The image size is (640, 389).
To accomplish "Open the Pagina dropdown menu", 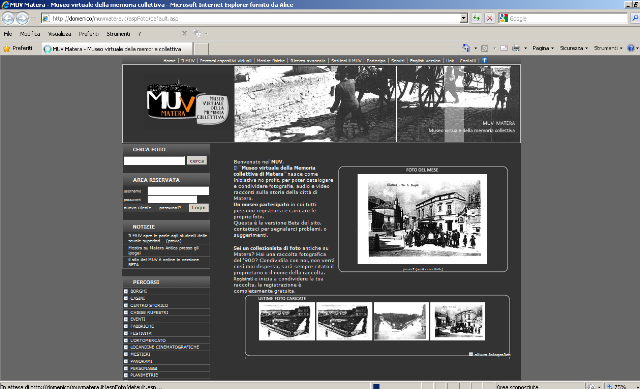I will click(x=543, y=48).
